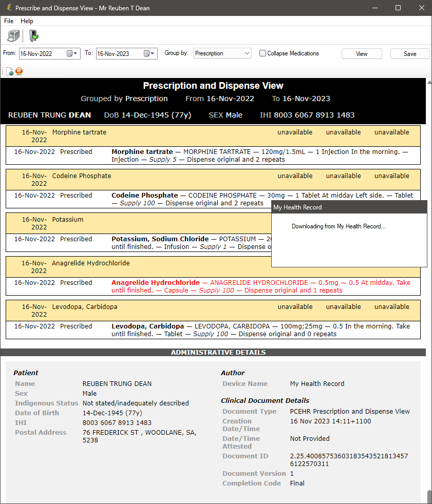Minimize the Prescribe and Dispense window

375,8
